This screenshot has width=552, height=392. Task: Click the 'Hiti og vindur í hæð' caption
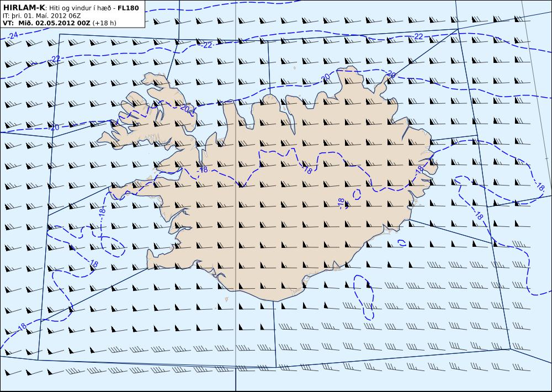pos(81,8)
